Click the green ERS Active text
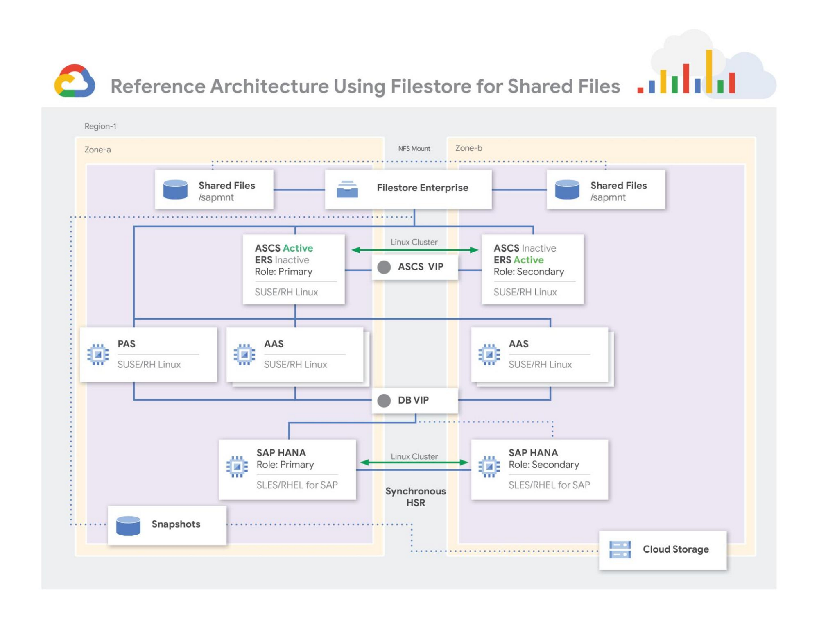 pos(518,260)
